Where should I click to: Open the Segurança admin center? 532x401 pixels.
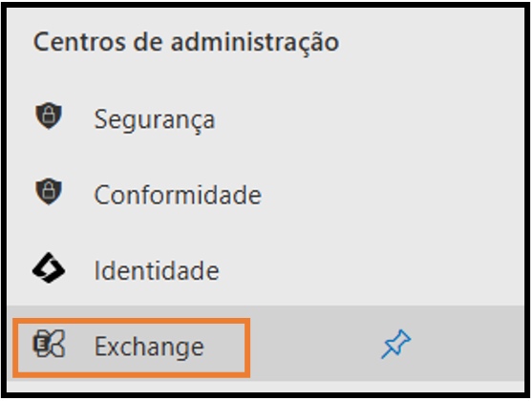click(266, 116)
